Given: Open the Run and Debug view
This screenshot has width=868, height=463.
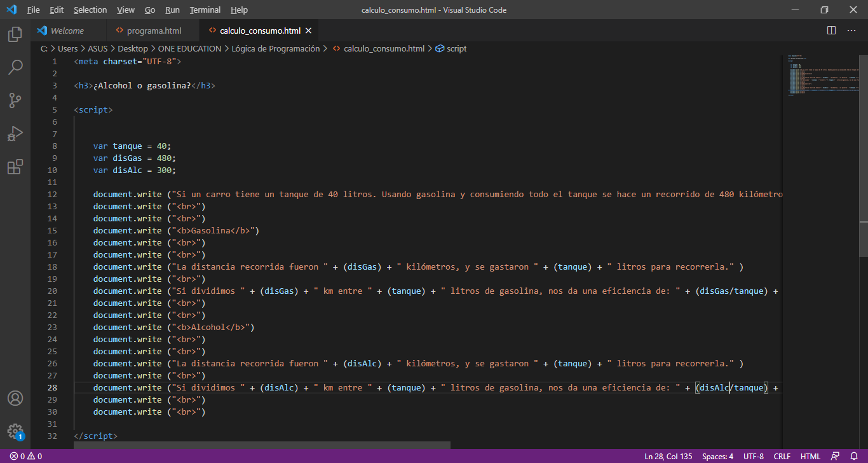Looking at the screenshot, I should [15, 134].
